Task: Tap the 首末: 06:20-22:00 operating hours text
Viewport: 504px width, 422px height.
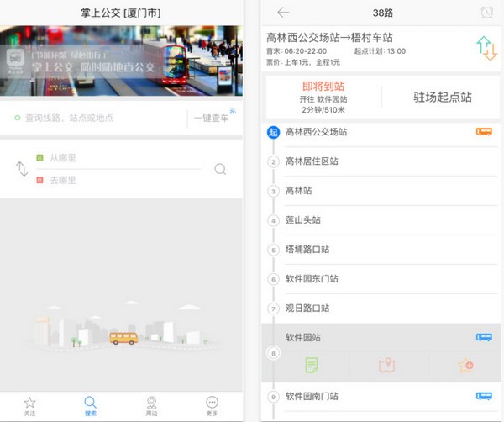Action: 297,51
